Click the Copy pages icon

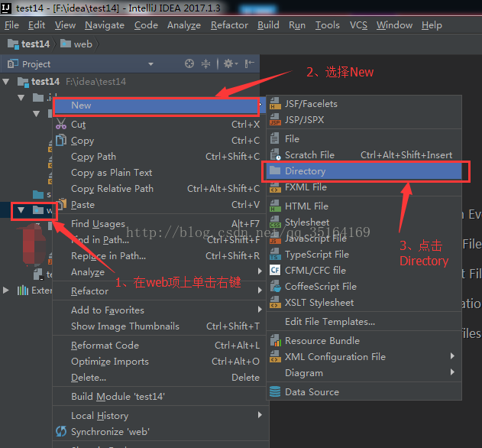pyautogui.click(x=61, y=140)
